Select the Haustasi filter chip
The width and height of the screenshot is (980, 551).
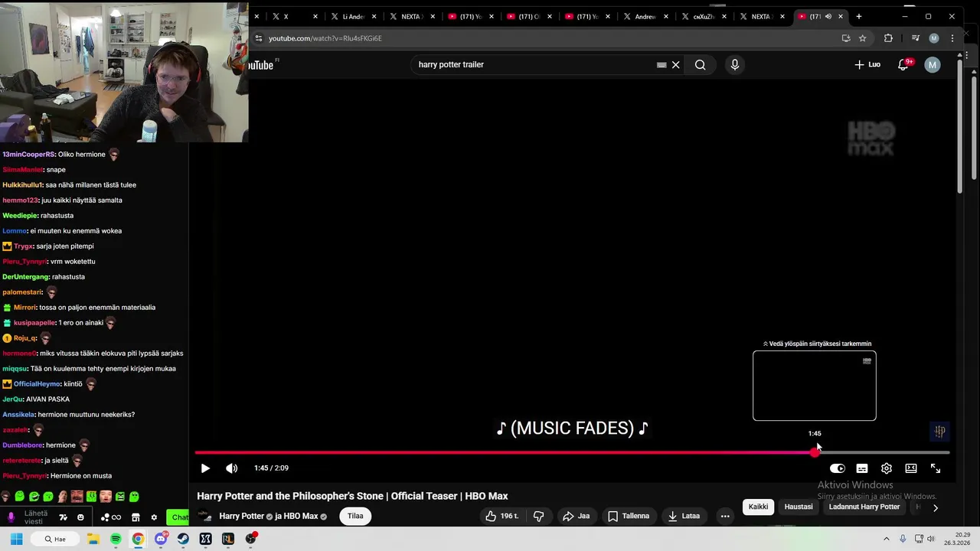799,507
